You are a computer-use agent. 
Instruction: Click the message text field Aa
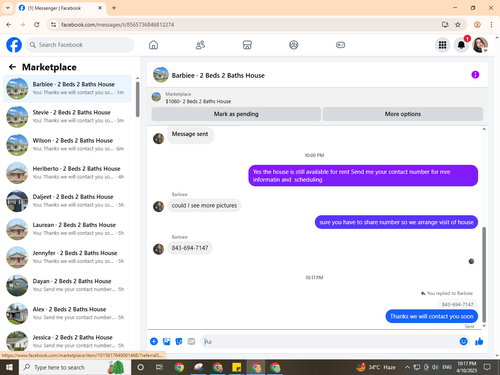tap(329, 341)
